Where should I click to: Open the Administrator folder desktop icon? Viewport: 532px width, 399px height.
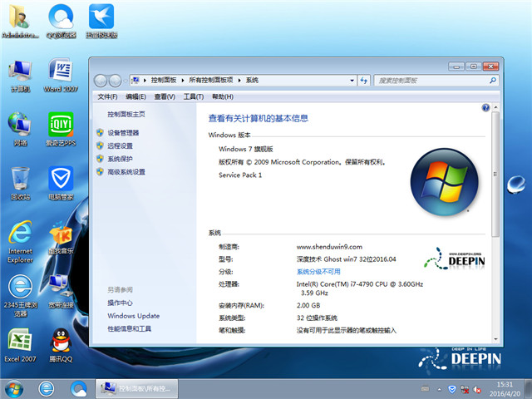(20, 21)
